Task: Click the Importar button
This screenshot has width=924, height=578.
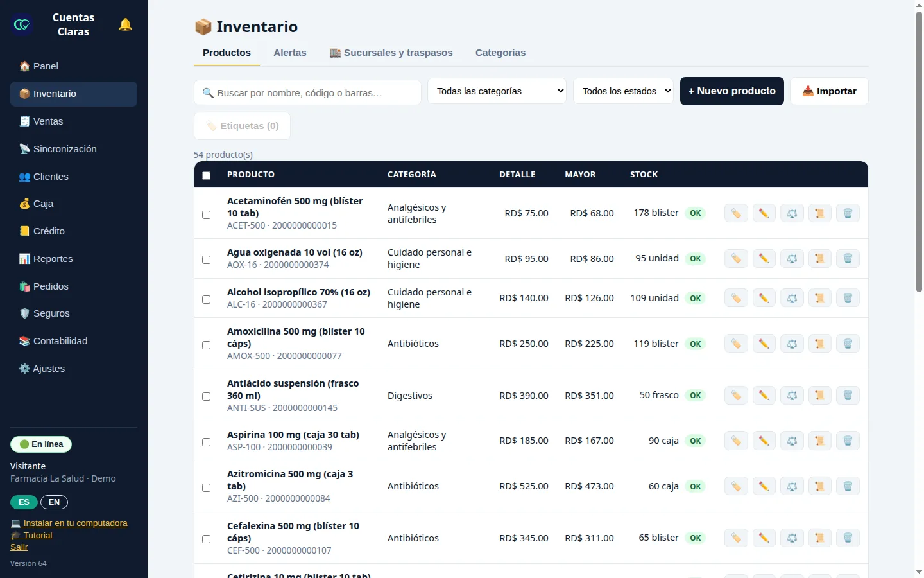Action: [829, 91]
